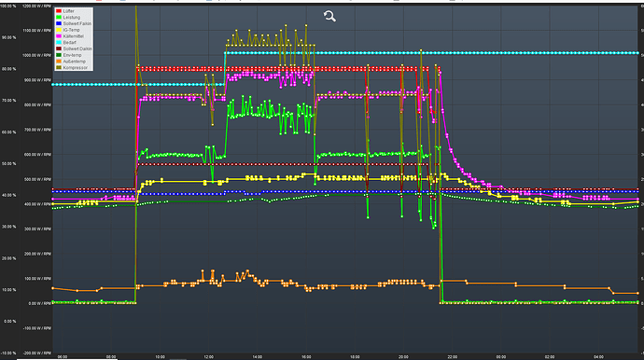Click the 20.00 % axis label

click(9, 258)
